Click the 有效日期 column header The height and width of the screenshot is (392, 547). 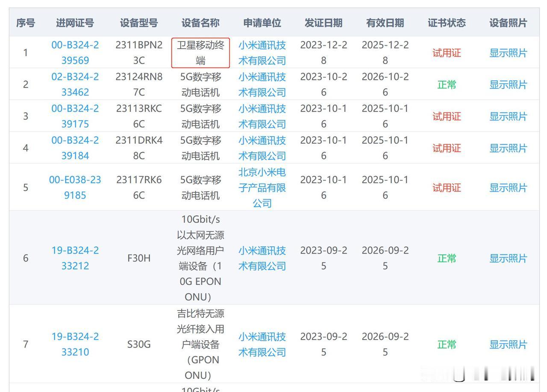(x=385, y=23)
